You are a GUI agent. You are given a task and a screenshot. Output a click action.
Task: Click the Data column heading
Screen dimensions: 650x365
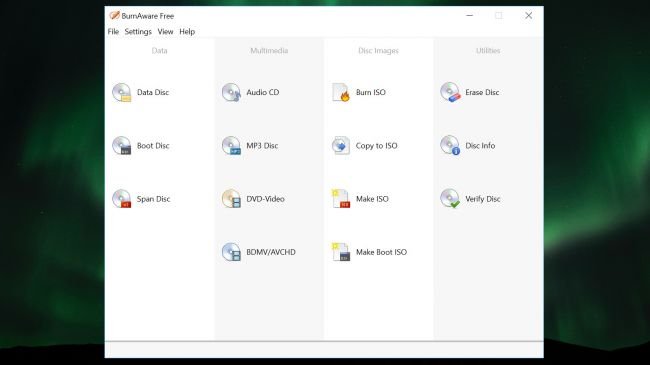159,51
